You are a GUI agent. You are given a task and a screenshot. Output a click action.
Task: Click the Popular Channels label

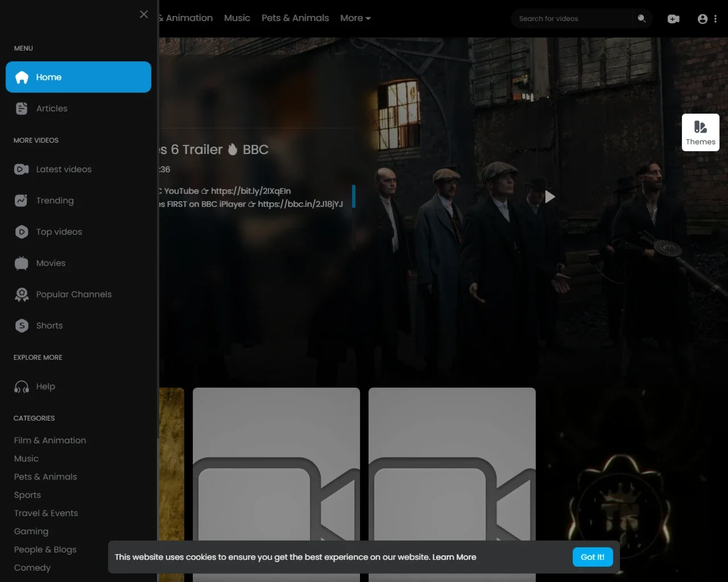(x=74, y=294)
